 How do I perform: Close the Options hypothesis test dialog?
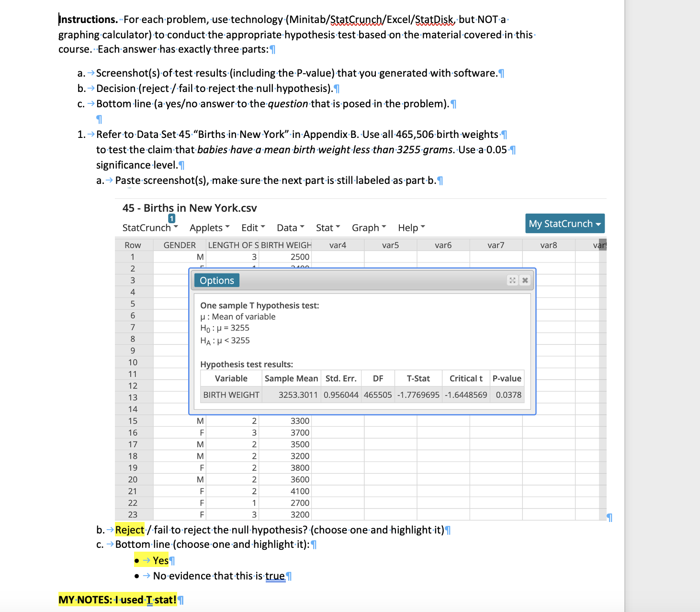pyautogui.click(x=525, y=280)
